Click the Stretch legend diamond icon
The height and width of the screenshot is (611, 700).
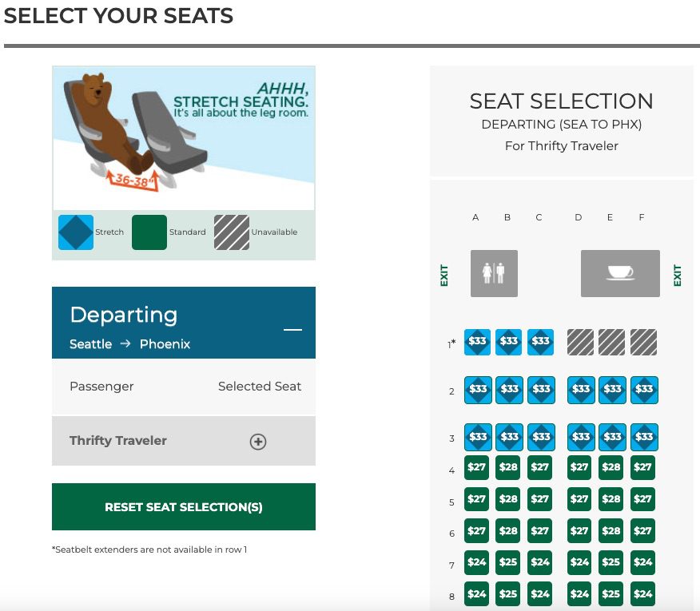click(x=76, y=232)
